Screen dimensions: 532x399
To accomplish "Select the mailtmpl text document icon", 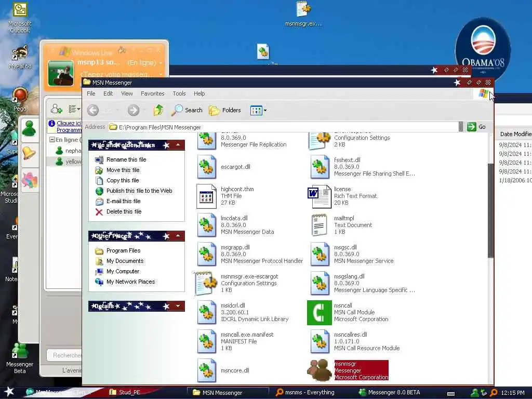I will pos(319,225).
